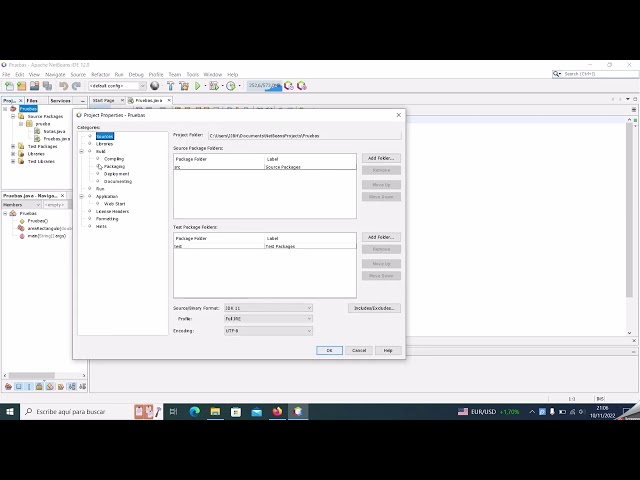Select the Web Start category
The image size is (640, 480).
click(115, 204)
